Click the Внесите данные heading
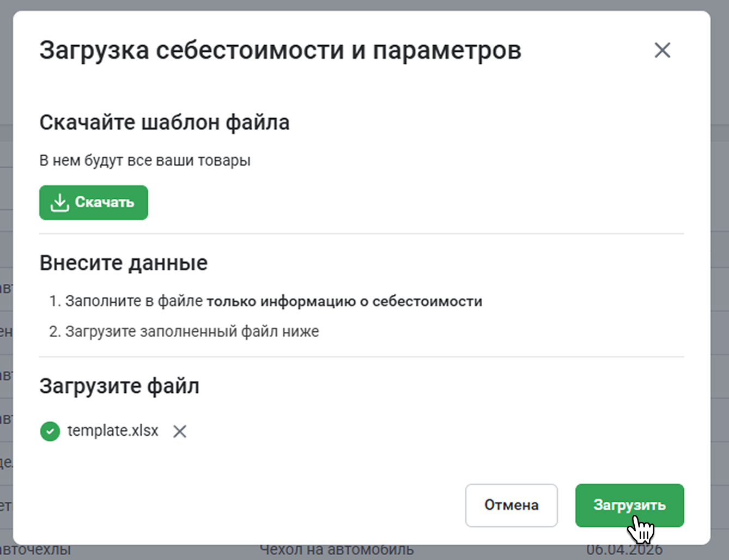The width and height of the screenshot is (729, 560). coord(124,263)
